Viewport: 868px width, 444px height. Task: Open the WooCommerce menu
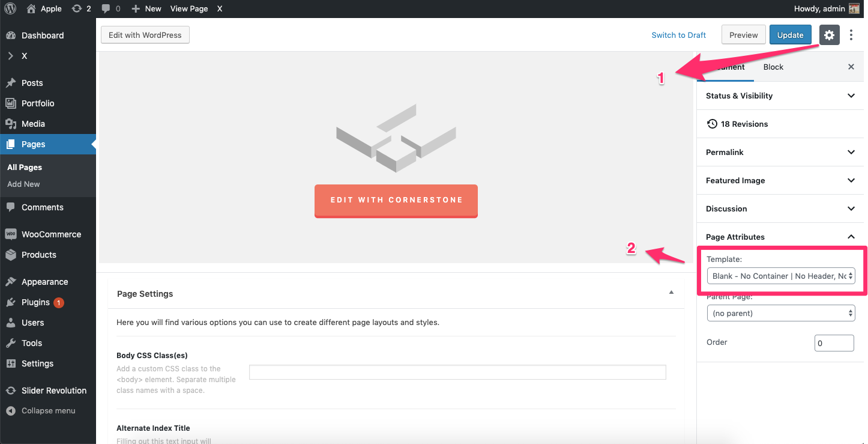pos(51,234)
